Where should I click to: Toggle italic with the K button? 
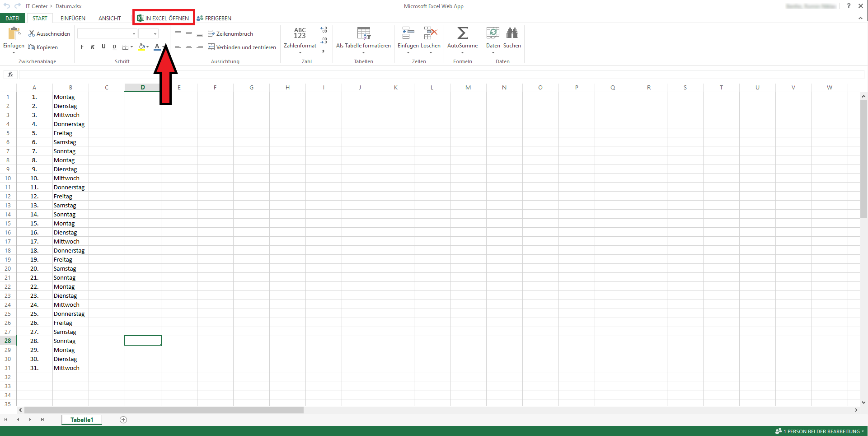click(92, 47)
